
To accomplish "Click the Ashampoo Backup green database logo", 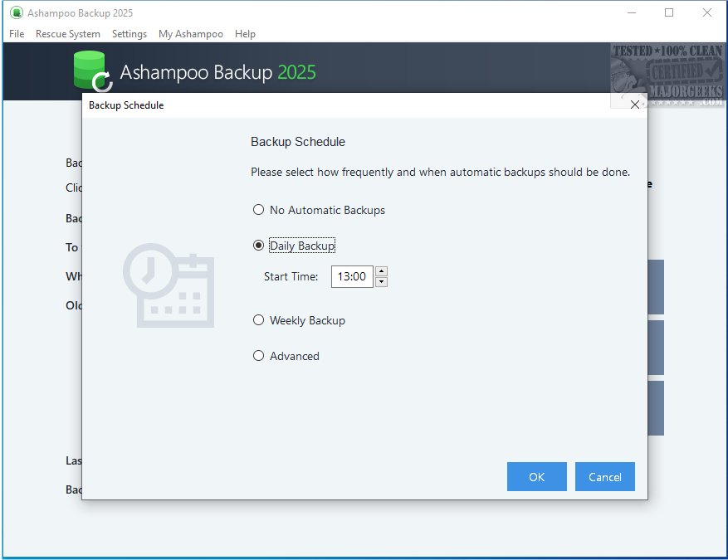I will click(92, 71).
